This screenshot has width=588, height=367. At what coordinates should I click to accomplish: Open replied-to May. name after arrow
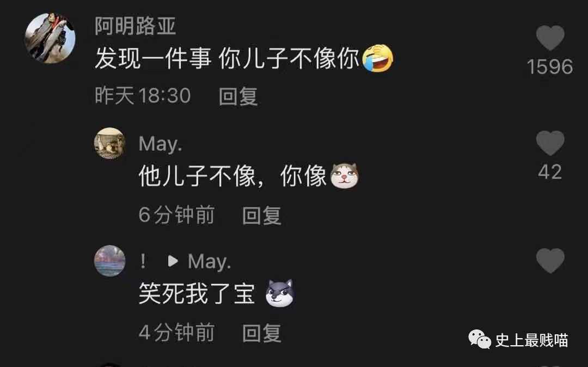pos(209,262)
